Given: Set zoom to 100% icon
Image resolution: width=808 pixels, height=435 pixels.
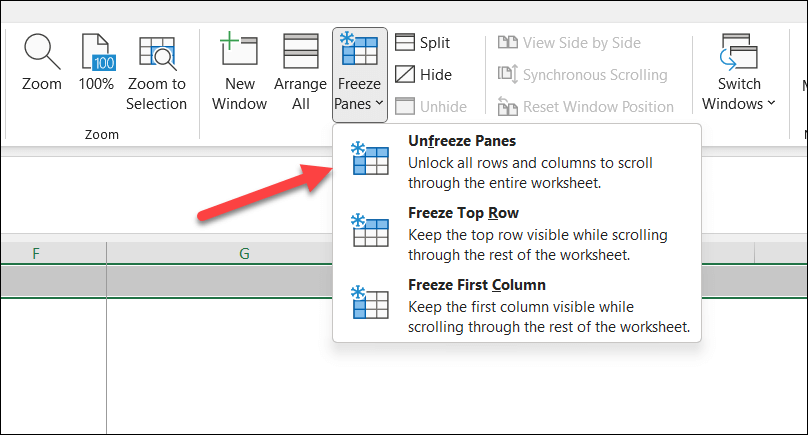Looking at the screenshot, I should pyautogui.click(x=96, y=51).
